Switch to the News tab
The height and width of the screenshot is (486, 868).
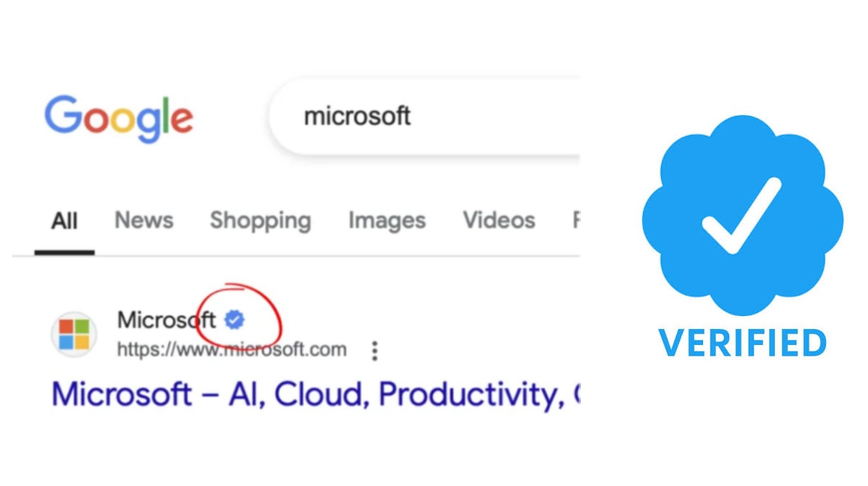[144, 220]
